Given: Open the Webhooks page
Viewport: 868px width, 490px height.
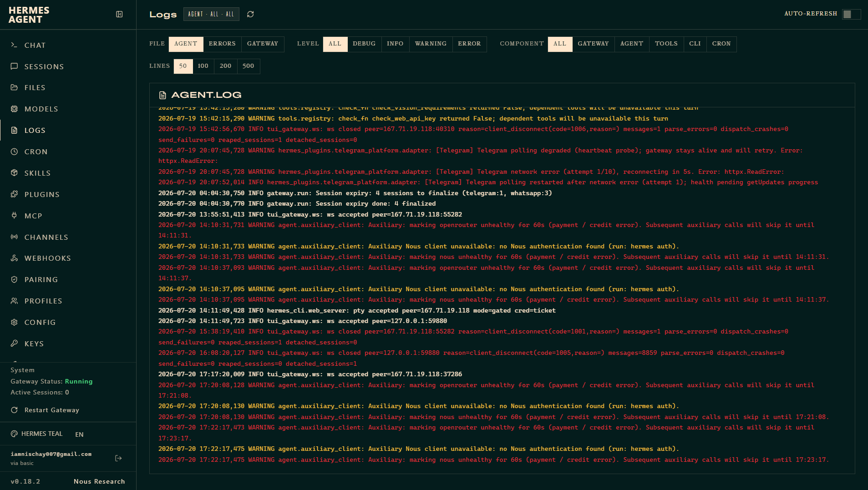Looking at the screenshot, I should pyautogui.click(x=68, y=258).
